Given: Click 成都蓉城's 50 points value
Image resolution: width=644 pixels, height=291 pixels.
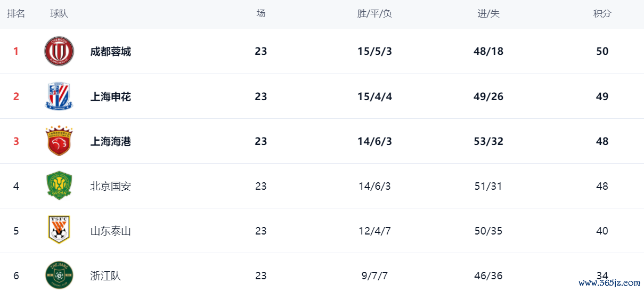Looking at the screenshot, I should [602, 52].
